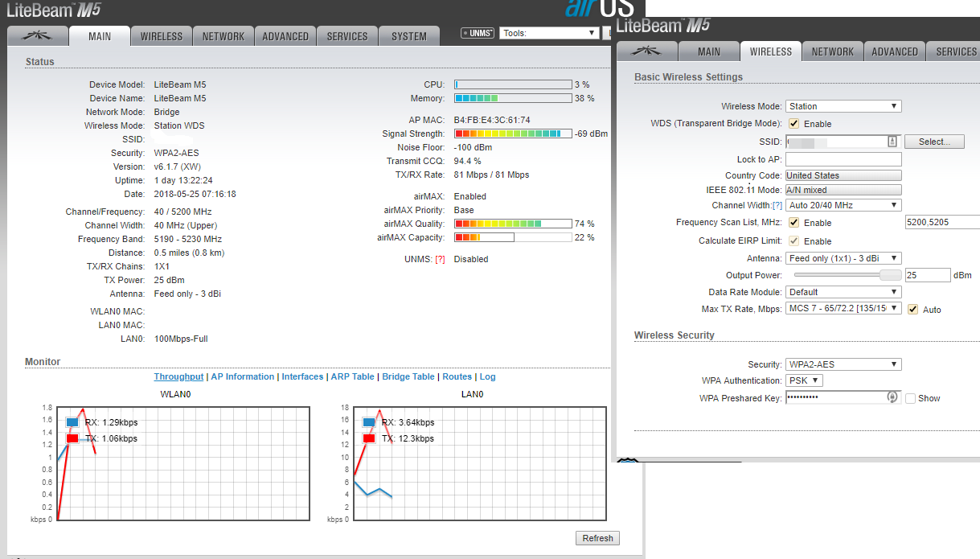This screenshot has height=559, width=980.
Task: Open the Ubiquiti logo tab in left window
Action: (37, 36)
